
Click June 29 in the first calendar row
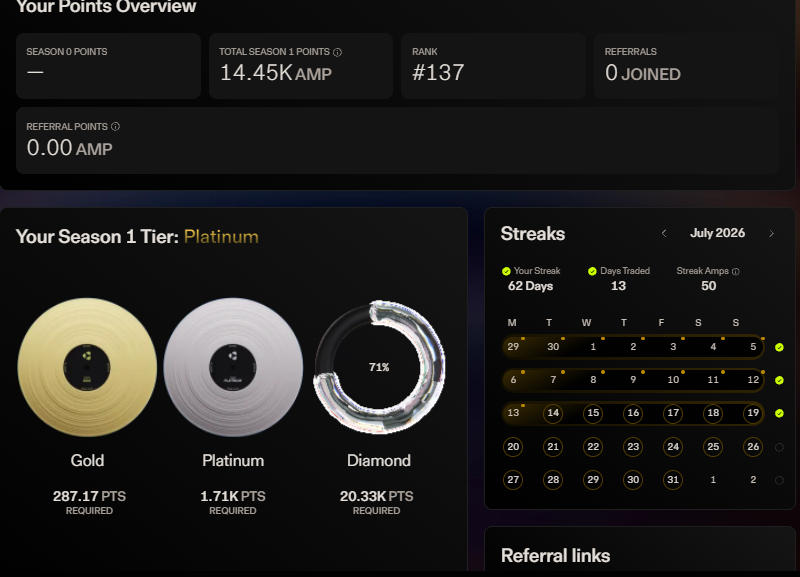point(513,347)
